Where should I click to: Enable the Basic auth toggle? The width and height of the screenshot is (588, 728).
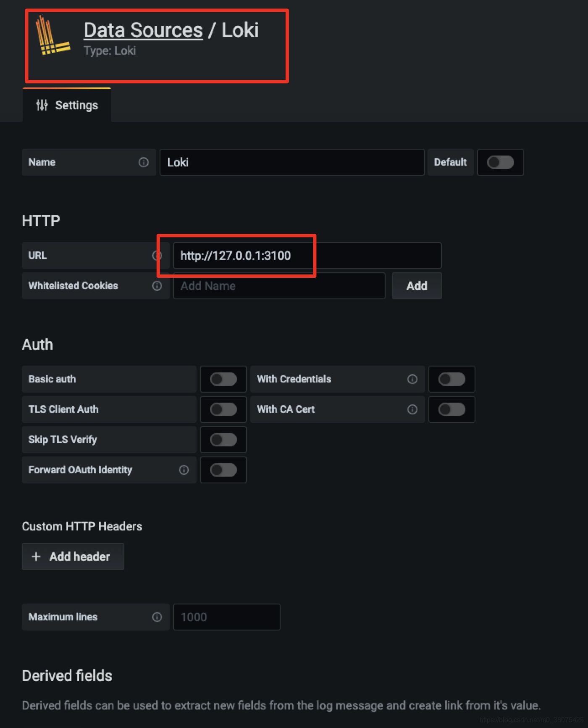(223, 379)
